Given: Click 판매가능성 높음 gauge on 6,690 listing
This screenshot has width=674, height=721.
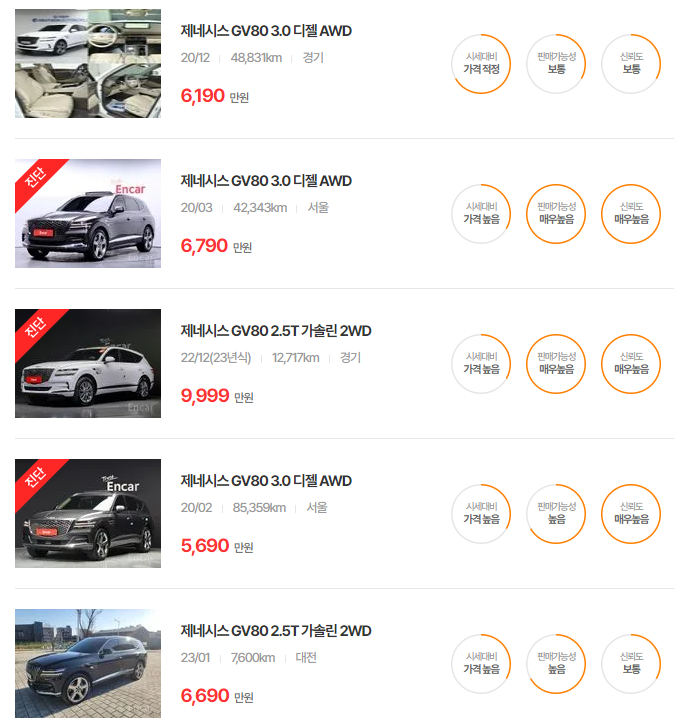Looking at the screenshot, I should [x=556, y=664].
